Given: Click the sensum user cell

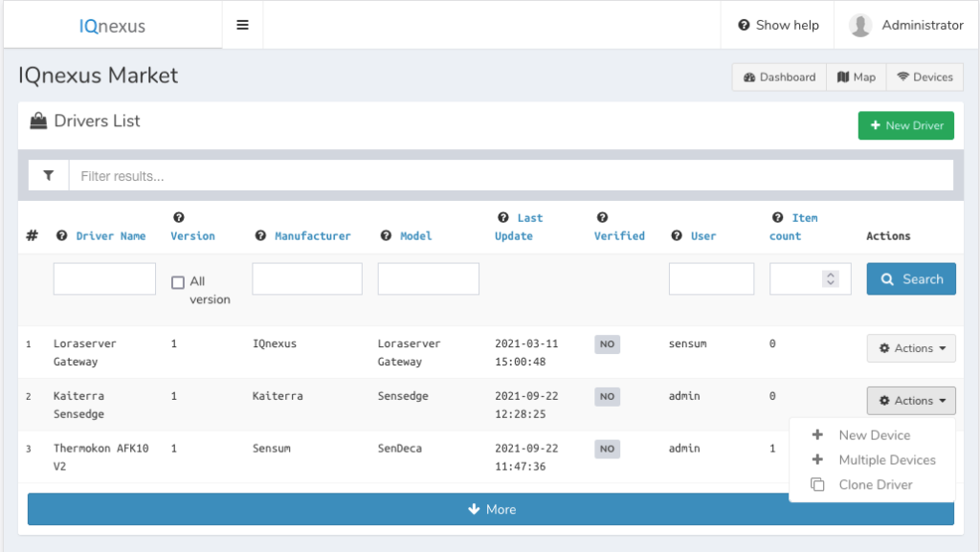Looking at the screenshot, I should [x=687, y=343].
